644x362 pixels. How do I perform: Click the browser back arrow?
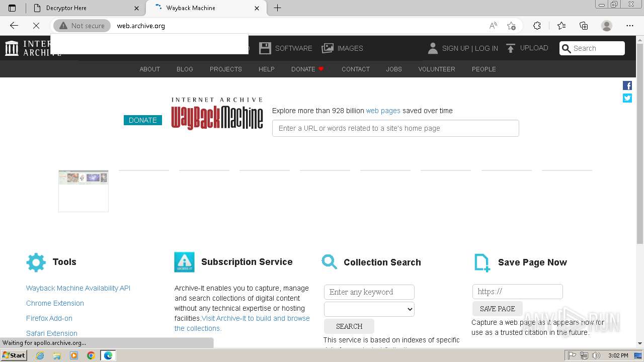tap(14, 26)
